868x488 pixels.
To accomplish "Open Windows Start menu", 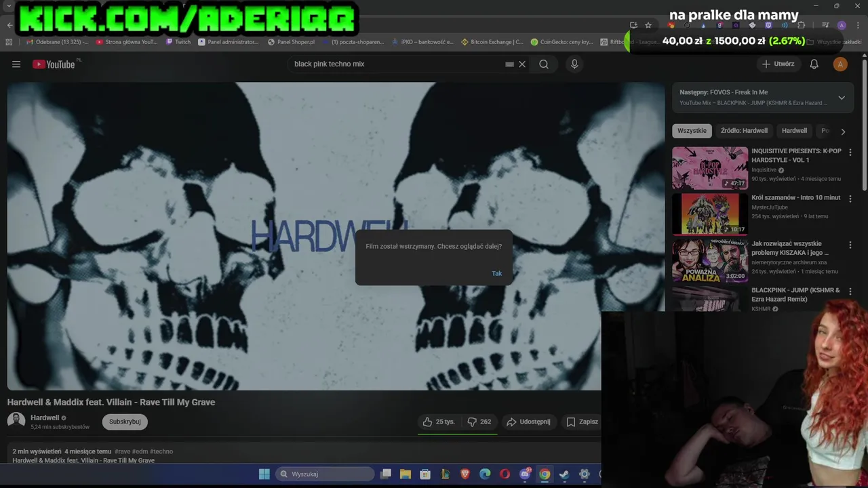I will [x=264, y=474].
